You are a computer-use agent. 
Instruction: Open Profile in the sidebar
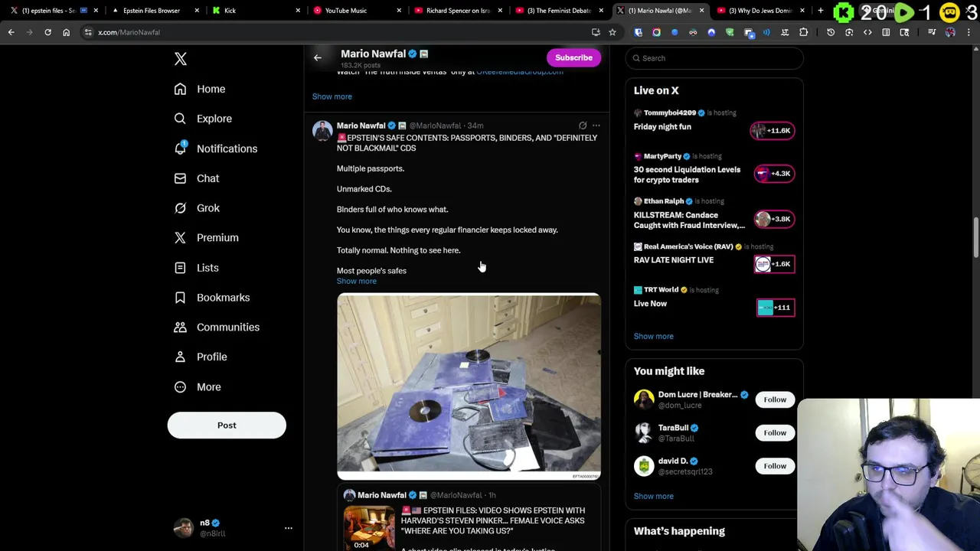[x=201, y=357]
